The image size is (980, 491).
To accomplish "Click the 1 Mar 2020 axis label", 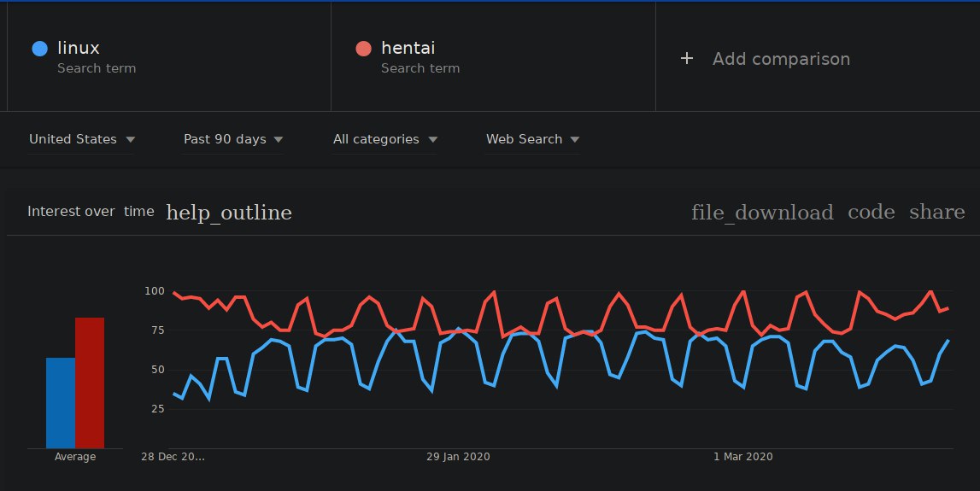I will pos(743,457).
